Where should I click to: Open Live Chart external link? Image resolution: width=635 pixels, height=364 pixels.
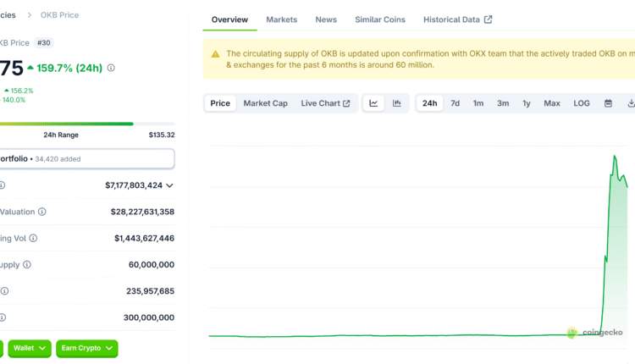click(325, 103)
